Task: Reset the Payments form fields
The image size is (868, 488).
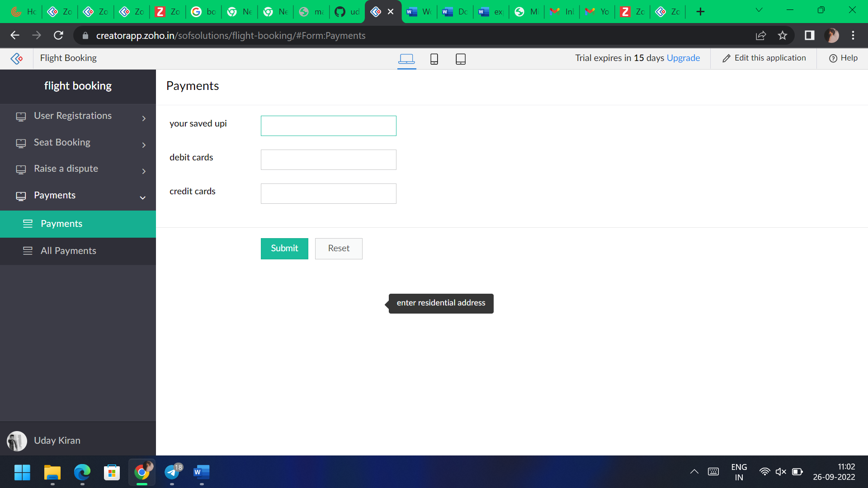Action: (x=339, y=248)
